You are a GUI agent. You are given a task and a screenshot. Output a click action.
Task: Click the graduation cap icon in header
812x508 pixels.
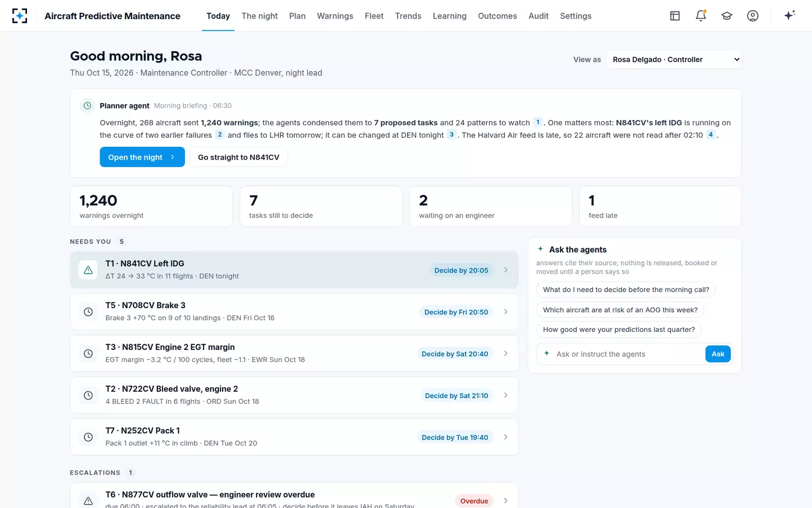coord(727,16)
